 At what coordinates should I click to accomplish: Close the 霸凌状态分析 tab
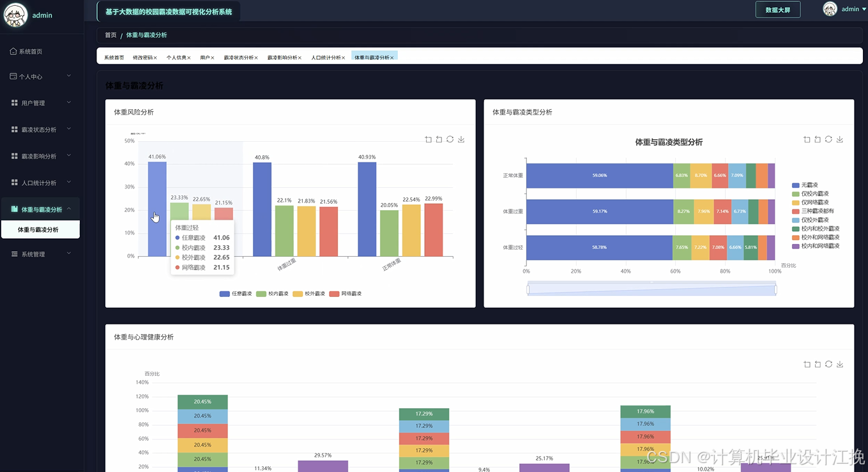256,57
